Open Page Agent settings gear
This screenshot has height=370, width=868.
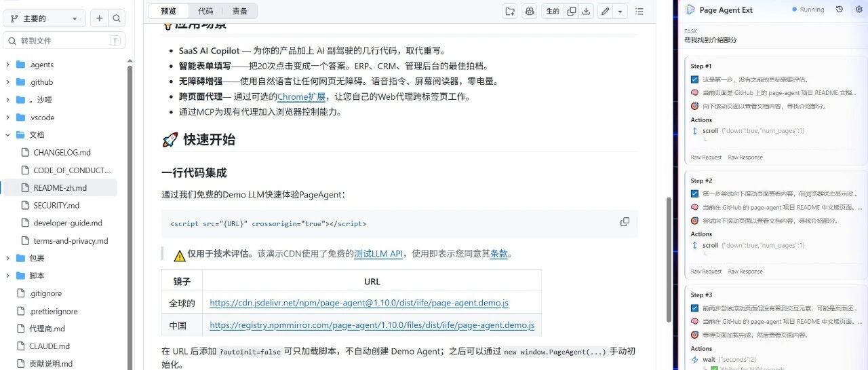pyautogui.click(x=859, y=10)
